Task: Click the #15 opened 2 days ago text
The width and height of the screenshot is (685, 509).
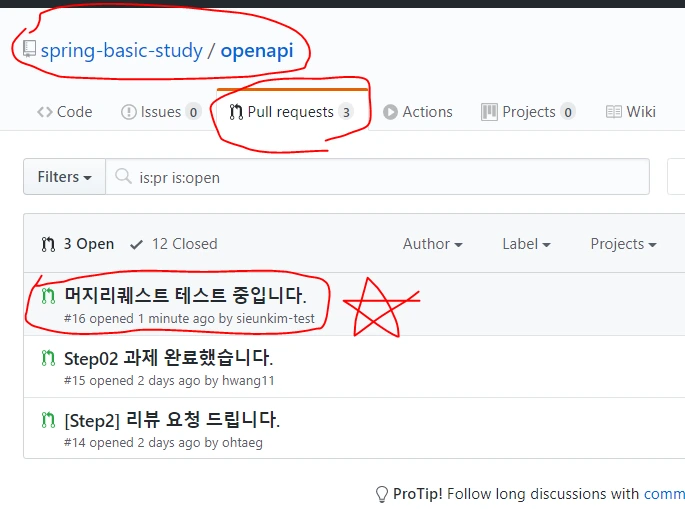Action: pyautogui.click(x=133, y=381)
